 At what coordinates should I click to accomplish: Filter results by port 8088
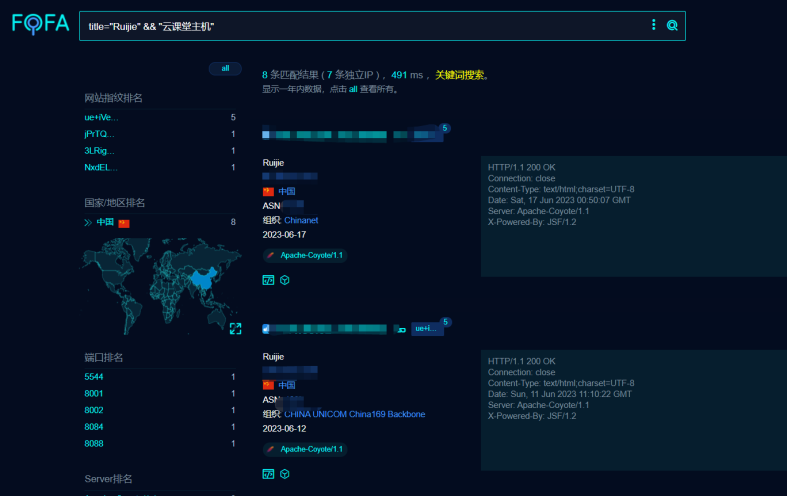tap(94, 443)
